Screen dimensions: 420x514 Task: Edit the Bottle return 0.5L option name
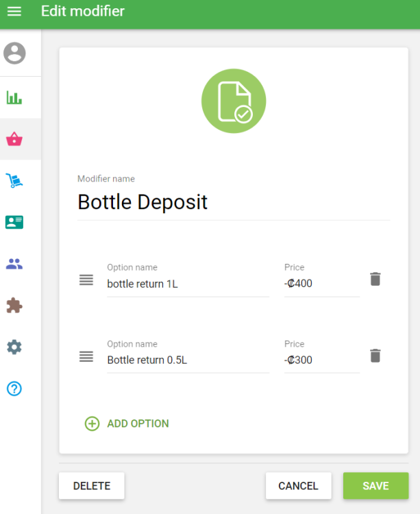pos(187,360)
